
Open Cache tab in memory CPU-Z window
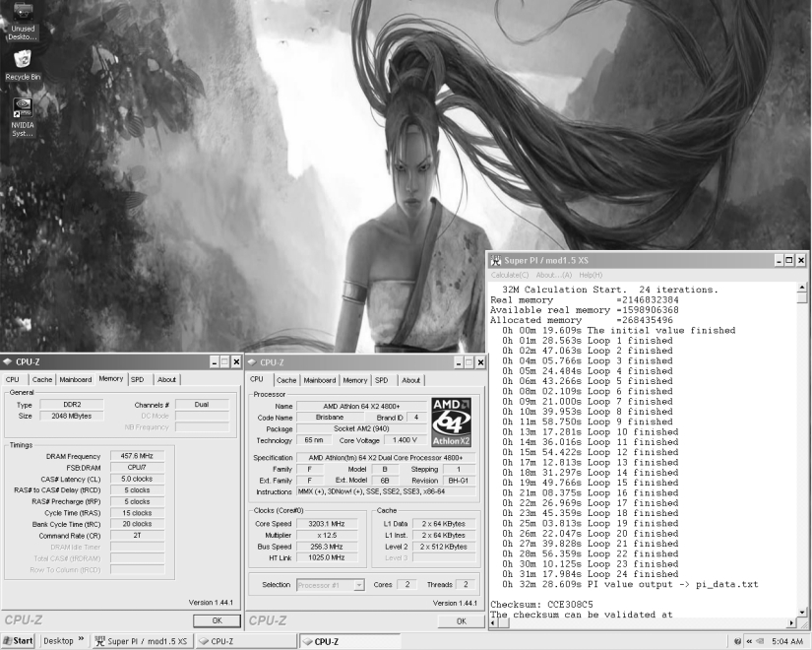pyautogui.click(x=42, y=380)
